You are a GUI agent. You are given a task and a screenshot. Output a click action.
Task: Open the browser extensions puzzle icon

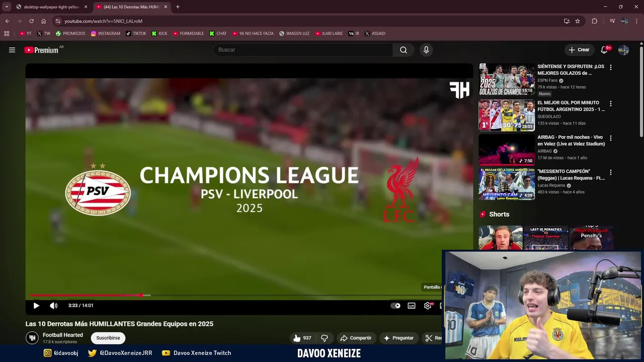(595, 21)
